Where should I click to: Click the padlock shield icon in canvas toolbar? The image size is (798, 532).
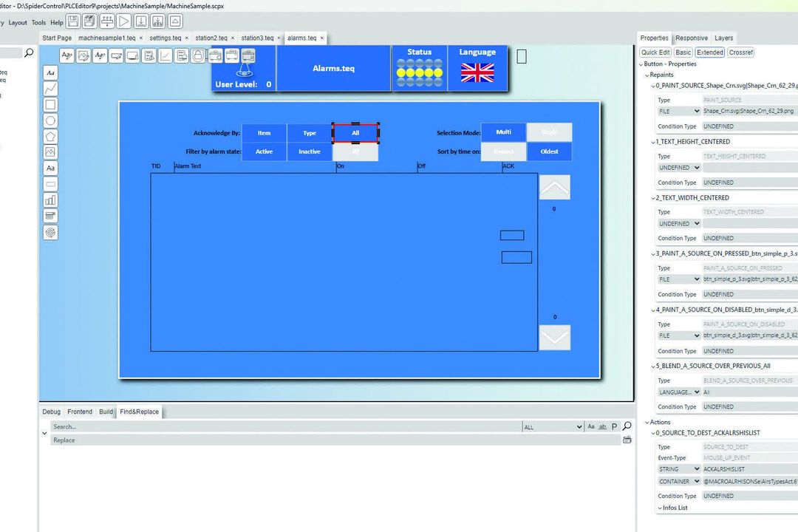click(x=198, y=55)
